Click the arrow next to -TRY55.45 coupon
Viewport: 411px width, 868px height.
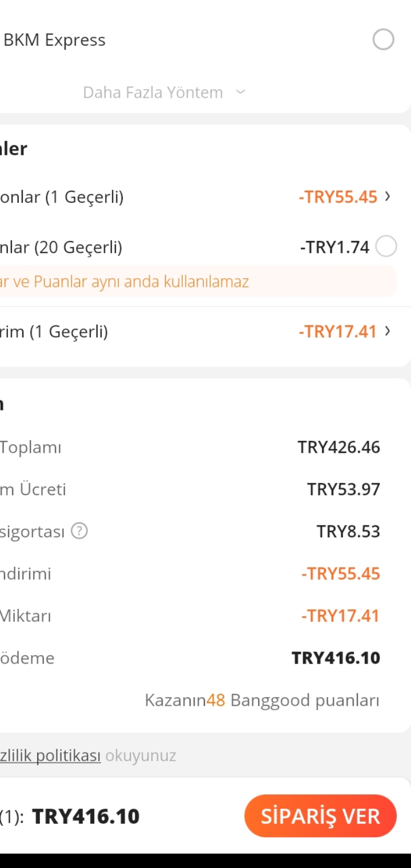[388, 196]
